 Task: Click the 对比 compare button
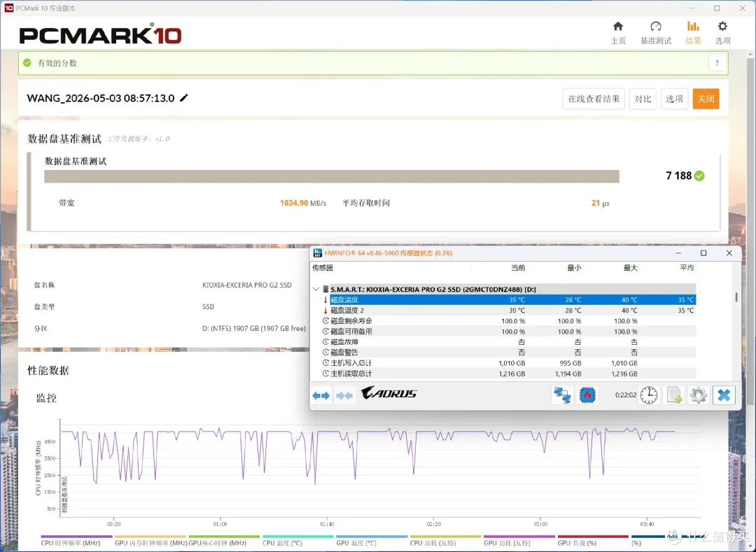642,99
